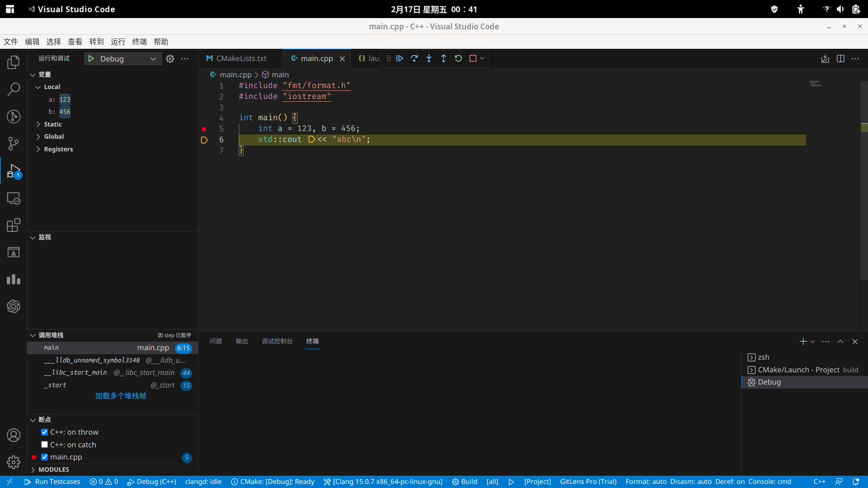
Task: Click the Step Over debug icon
Action: [x=414, y=58]
